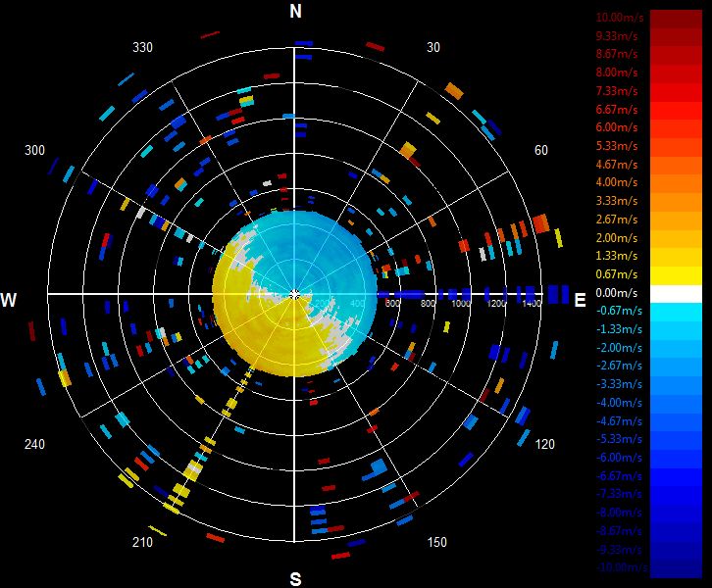
Task: Click the W compass label
Action: (9, 300)
